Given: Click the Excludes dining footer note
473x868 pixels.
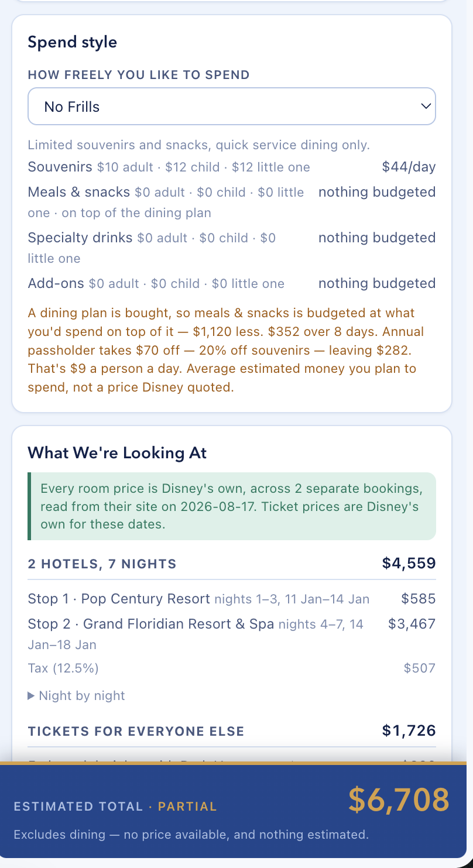Looking at the screenshot, I should 191,835.
